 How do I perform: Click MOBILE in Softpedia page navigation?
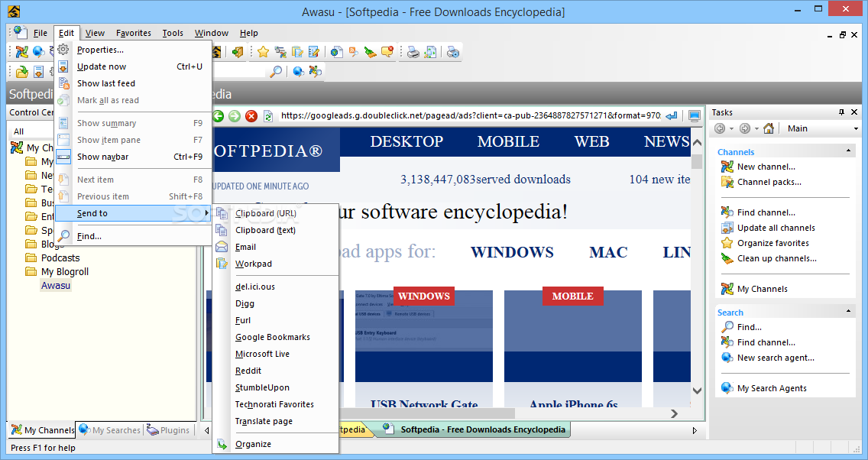[508, 141]
